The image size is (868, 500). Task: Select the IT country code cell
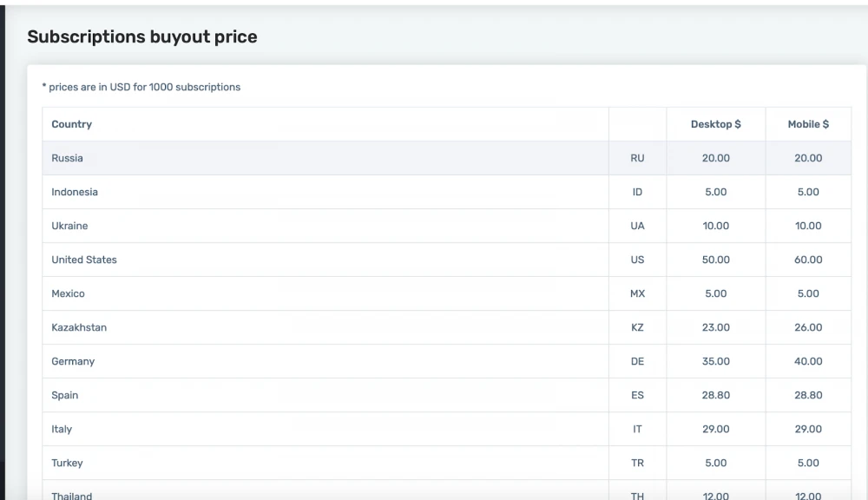(638, 429)
